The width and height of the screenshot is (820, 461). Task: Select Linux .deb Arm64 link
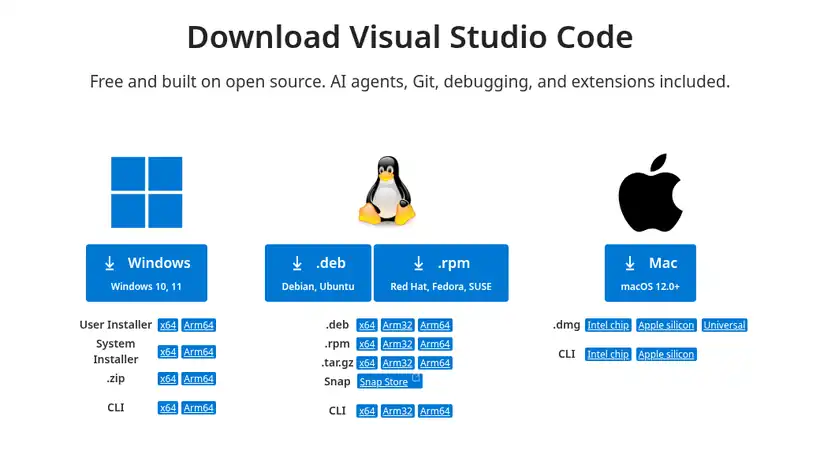pyautogui.click(x=435, y=325)
